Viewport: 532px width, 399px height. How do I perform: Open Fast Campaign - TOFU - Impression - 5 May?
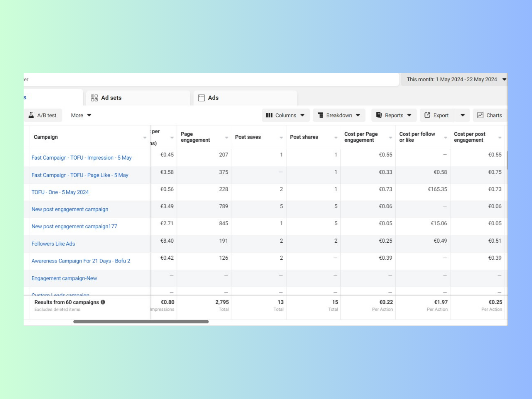pos(81,158)
